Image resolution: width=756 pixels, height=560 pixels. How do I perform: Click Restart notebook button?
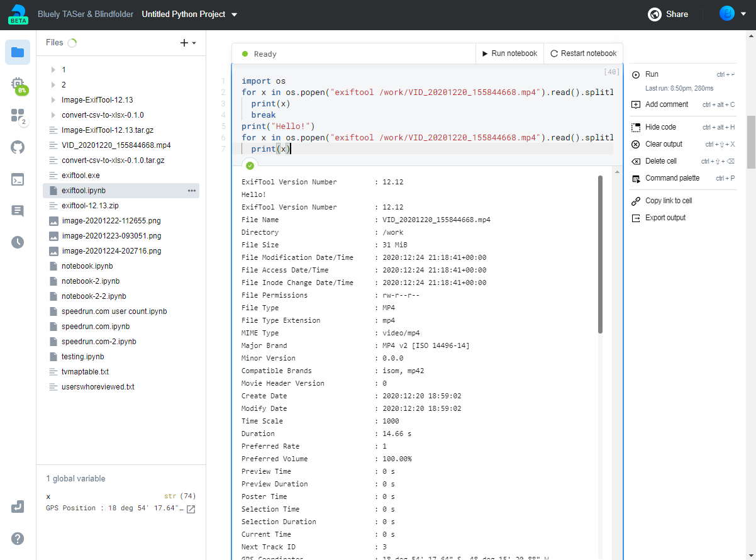click(583, 53)
